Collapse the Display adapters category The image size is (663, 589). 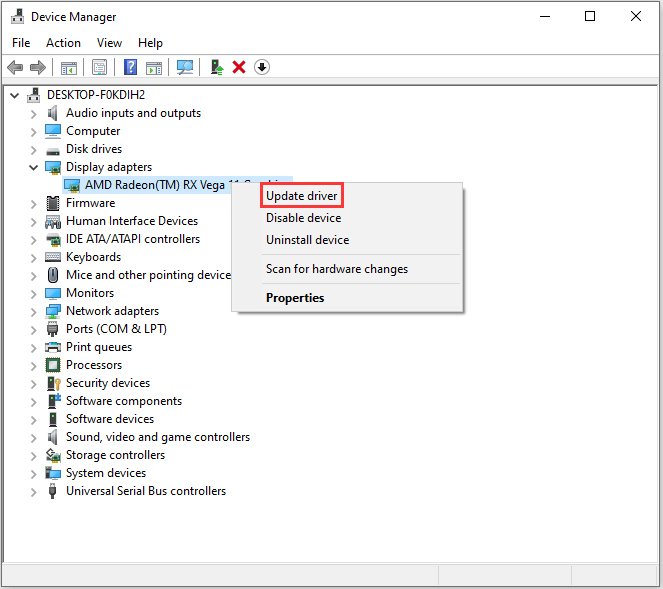[x=34, y=167]
